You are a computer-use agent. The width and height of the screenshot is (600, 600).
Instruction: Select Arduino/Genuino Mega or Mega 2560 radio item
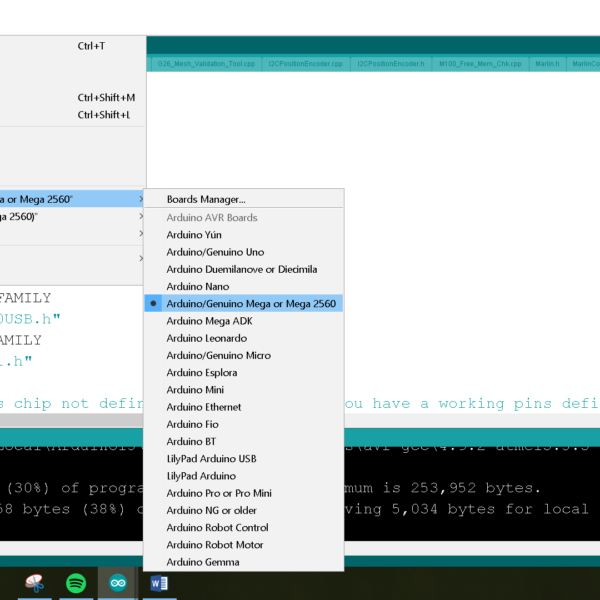coord(243,303)
